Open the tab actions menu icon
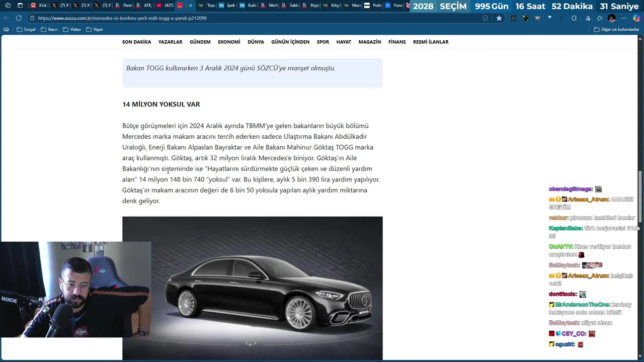 point(20,6)
